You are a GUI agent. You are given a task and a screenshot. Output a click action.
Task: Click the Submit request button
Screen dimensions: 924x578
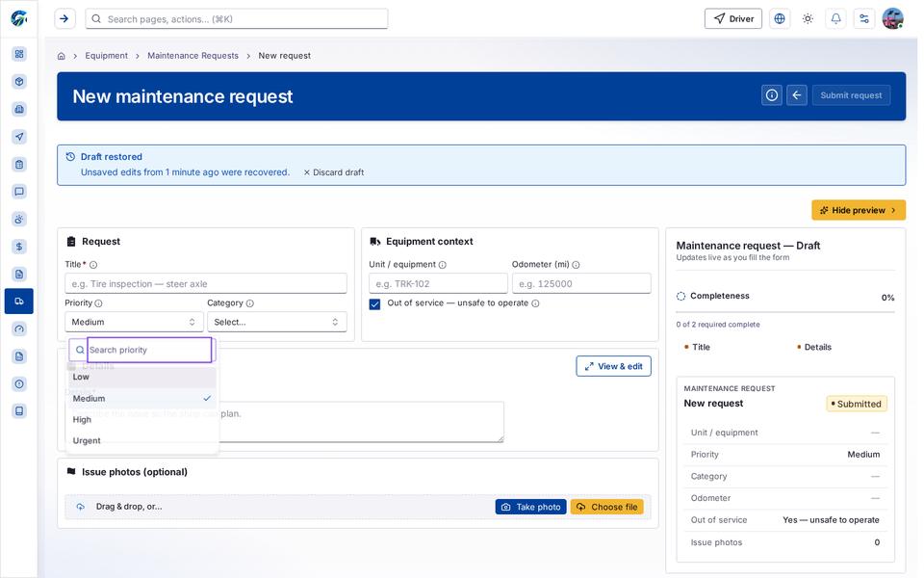(851, 95)
